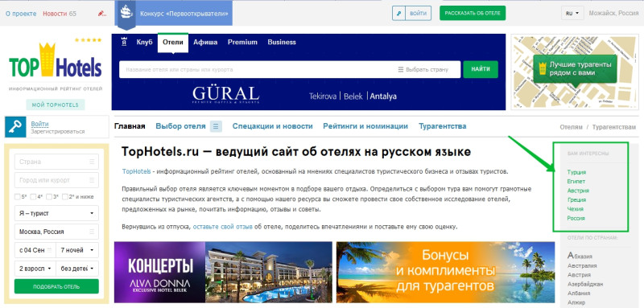The width and height of the screenshot is (644, 308).
Task: Tick the 4* hotel rating checkbox
Action: (x=33, y=197)
